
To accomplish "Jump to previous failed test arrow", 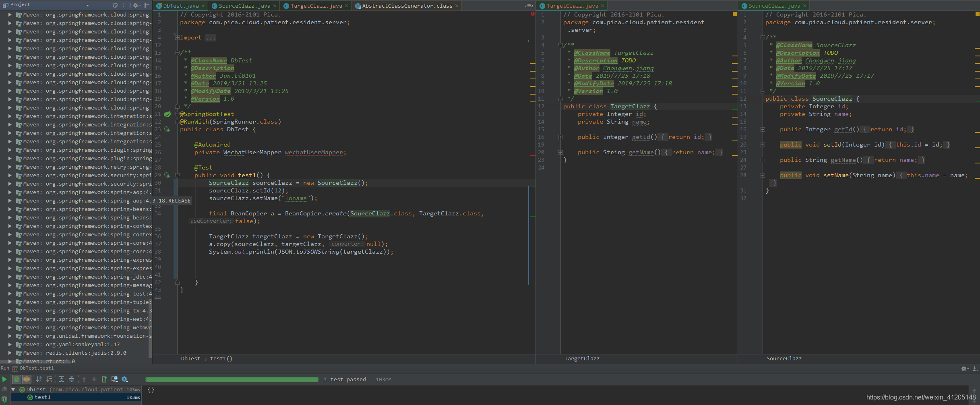I will [84, 379].
